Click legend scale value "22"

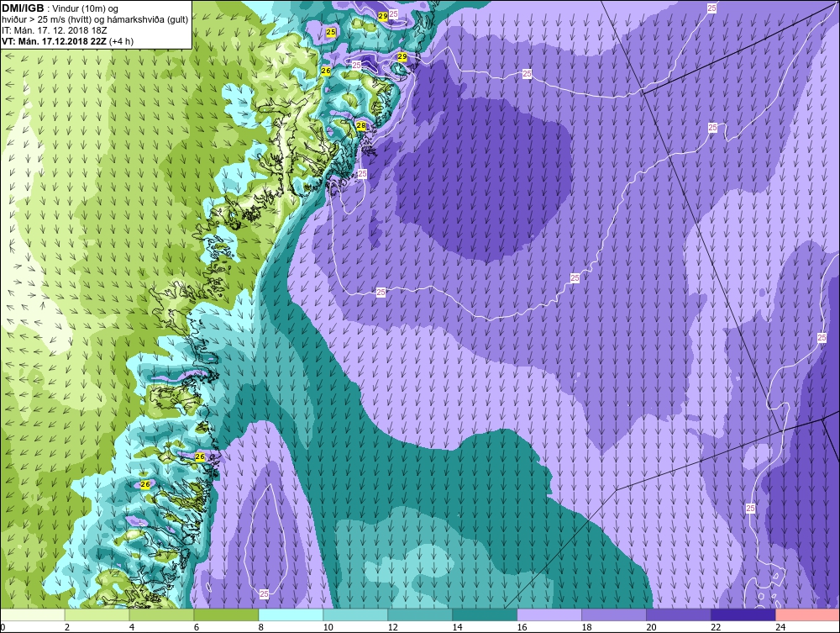pyautogui.click(x=716, y=627)
